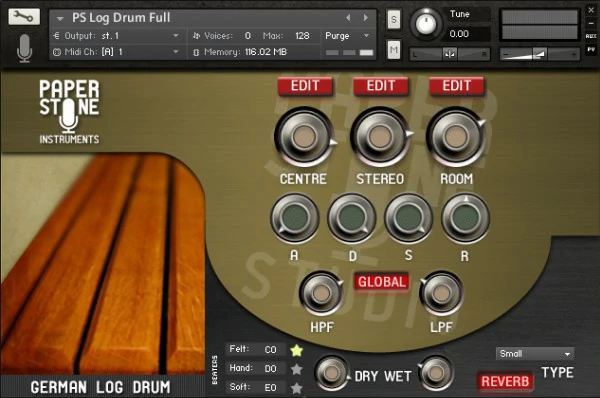Click the Sustain (S) knob
600x398 pixels.
tap(408, 218)
